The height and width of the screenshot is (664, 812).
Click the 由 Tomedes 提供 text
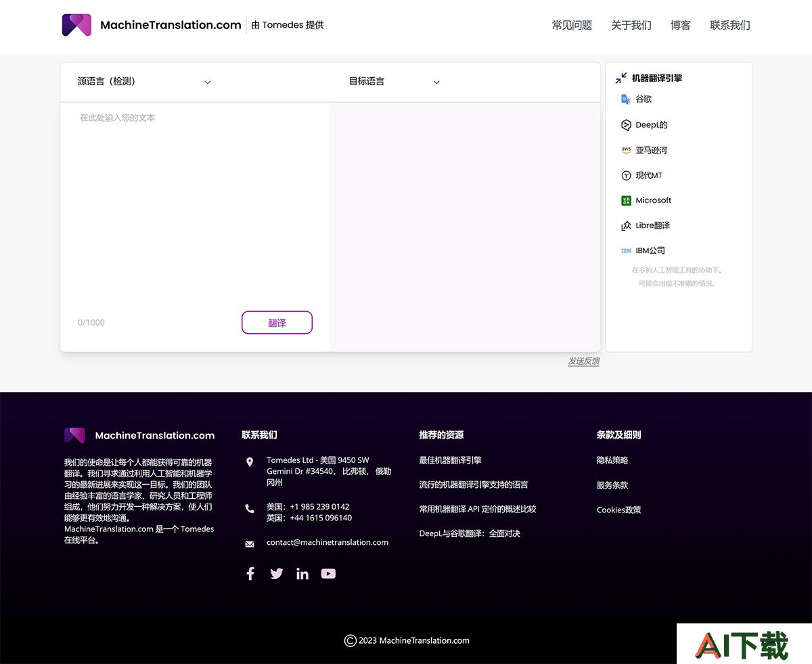(x=288, y=25)
